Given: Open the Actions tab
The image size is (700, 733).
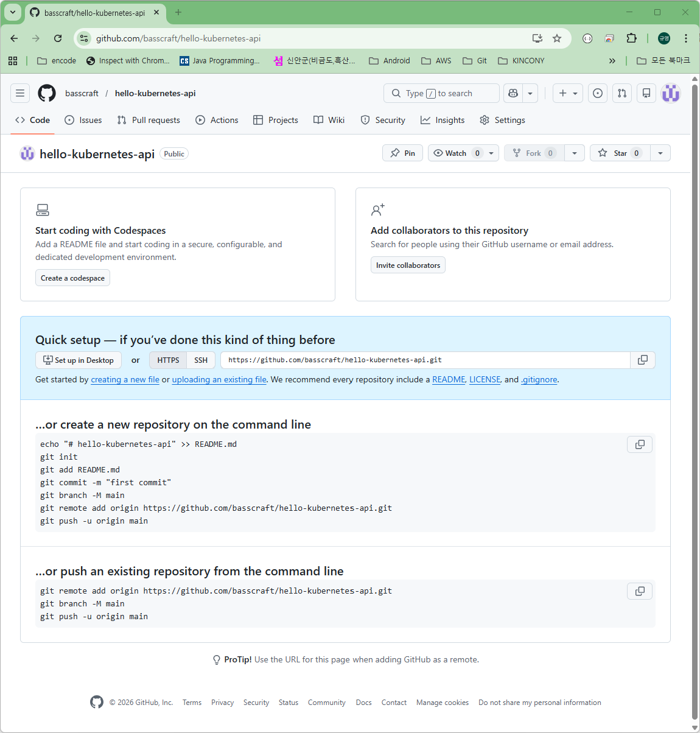Looking at the screenshot, I should (x=217, y=120).
